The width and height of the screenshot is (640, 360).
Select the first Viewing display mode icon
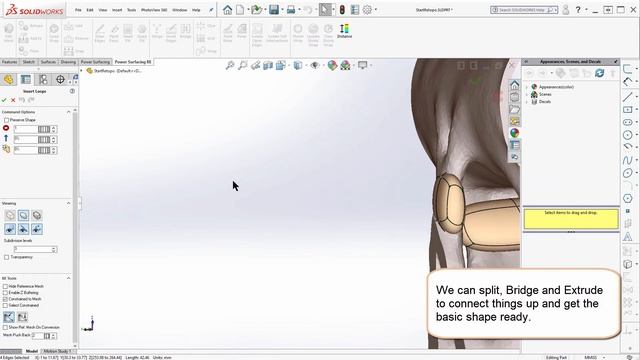click(10, 215)
